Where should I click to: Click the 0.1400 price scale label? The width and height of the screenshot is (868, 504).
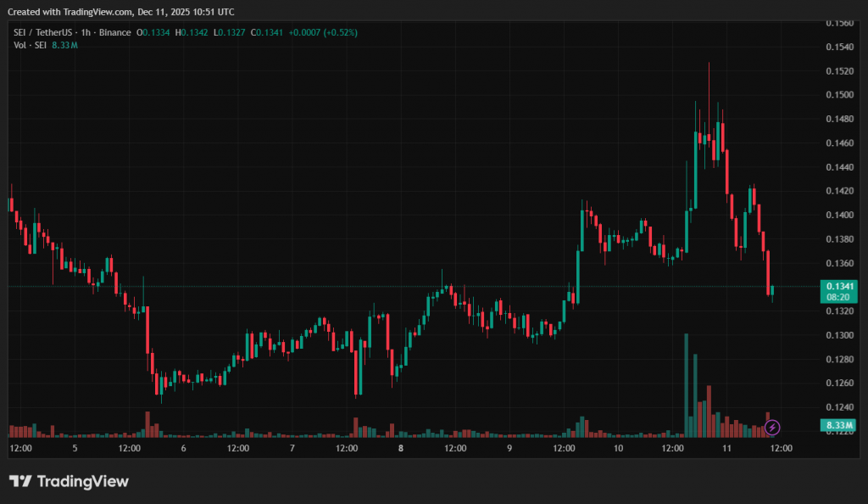coord(839,216)
